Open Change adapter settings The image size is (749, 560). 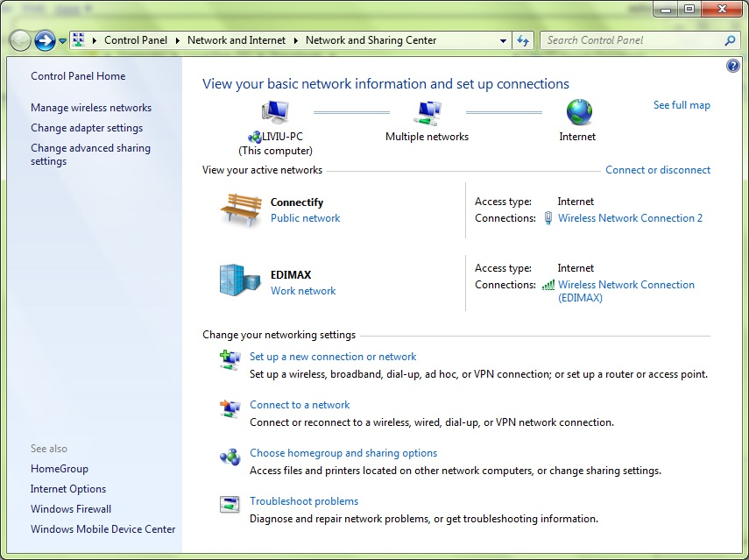[x=87, y=128]
